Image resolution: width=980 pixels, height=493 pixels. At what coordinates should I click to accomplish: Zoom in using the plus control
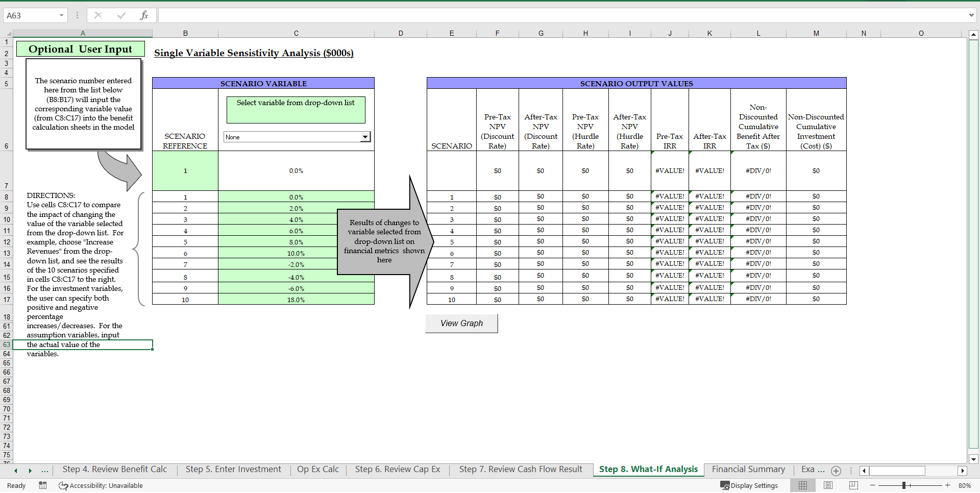coord(948,485)
